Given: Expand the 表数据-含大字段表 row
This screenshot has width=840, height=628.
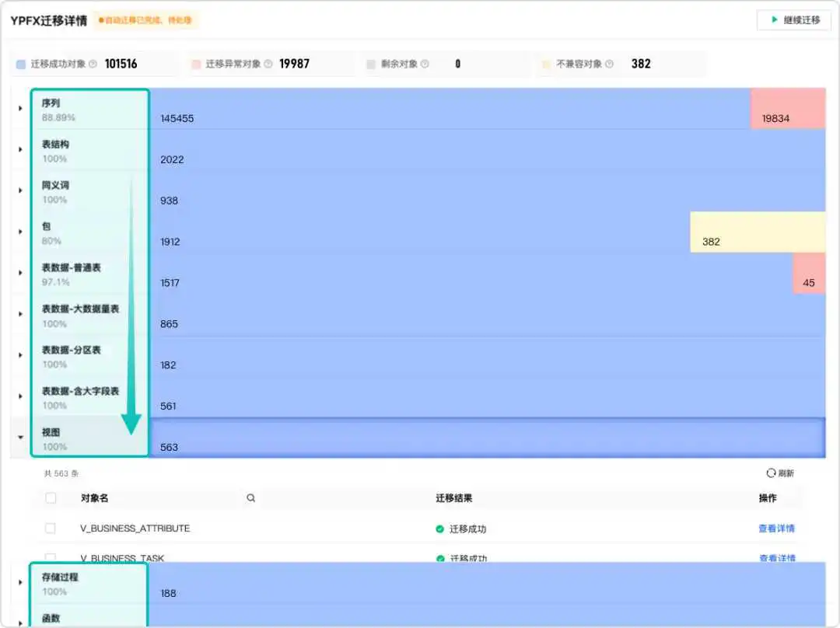Looking at the screenshot, I should coord(20,396).
